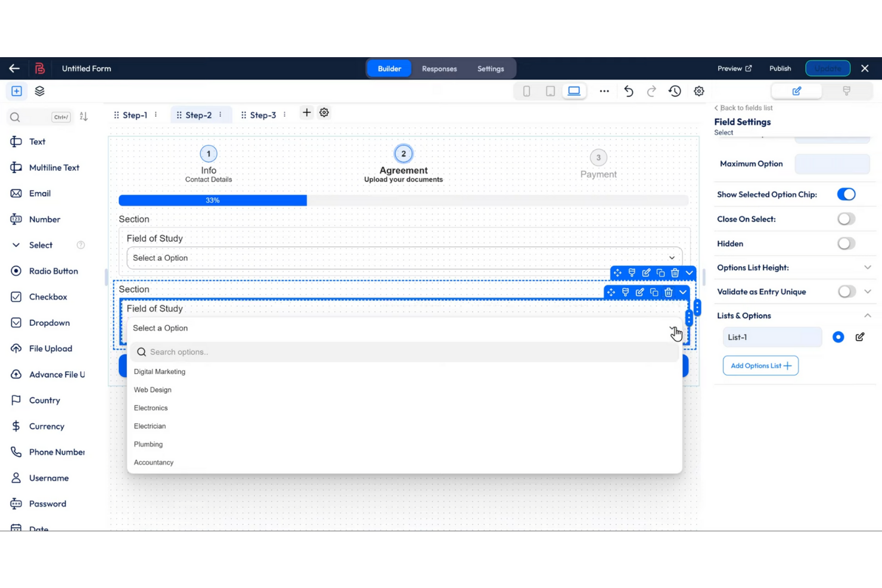Select Web Design from the options list

(153, 390)
